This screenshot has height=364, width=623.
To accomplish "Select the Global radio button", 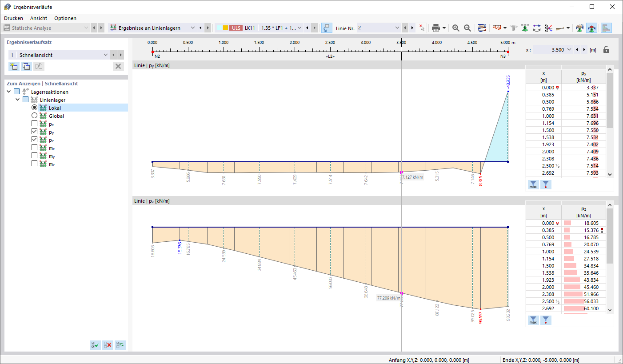I will point(34,116).
